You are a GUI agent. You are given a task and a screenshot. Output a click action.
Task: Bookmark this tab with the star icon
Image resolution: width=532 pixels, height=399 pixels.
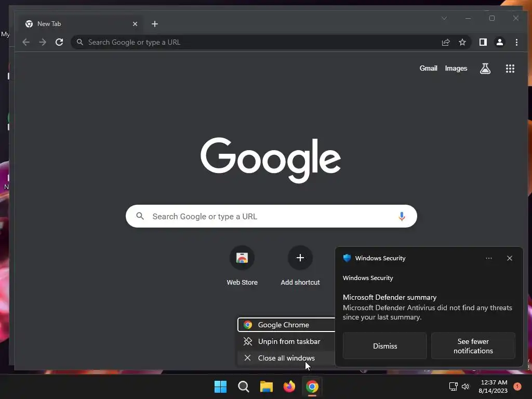pyautogui.click(x=462, y=42)
